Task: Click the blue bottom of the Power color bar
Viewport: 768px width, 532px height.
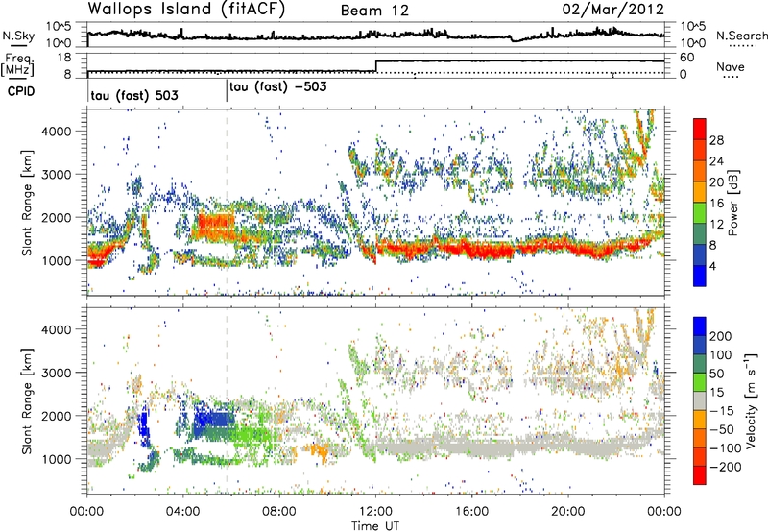Action: 700,276
